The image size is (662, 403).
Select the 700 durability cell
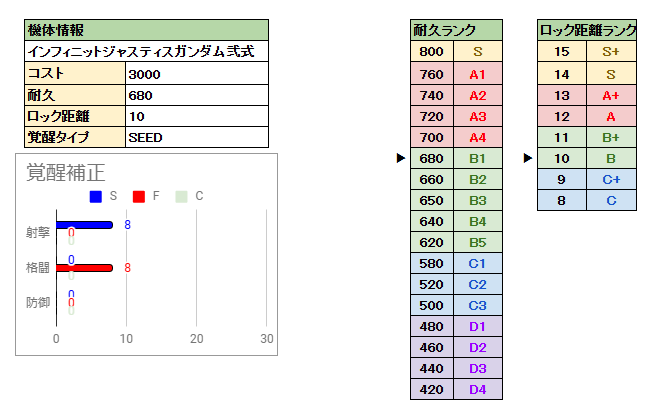pyautogui.click(x=432, y=138)
